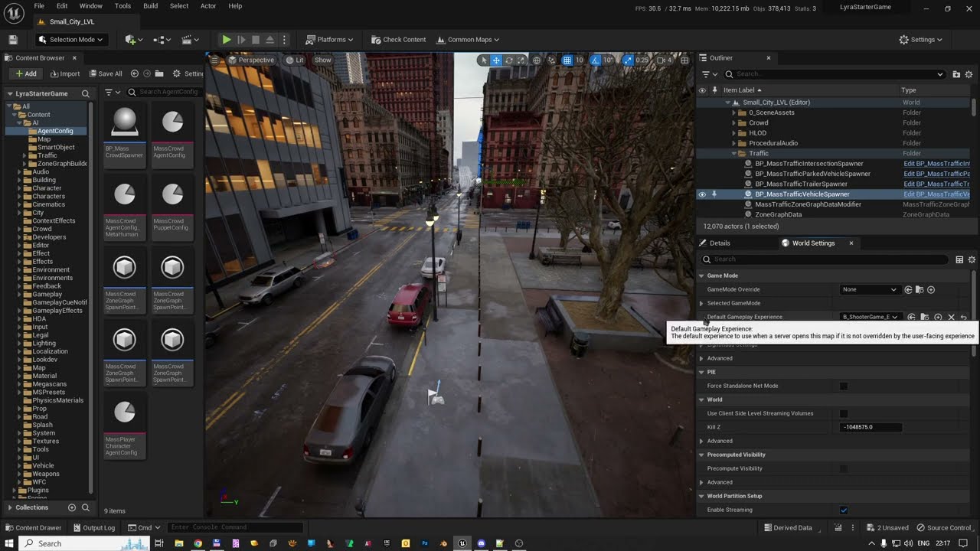Click the Stop play session button
Viewport: 980px width, 551px height.
256,39
